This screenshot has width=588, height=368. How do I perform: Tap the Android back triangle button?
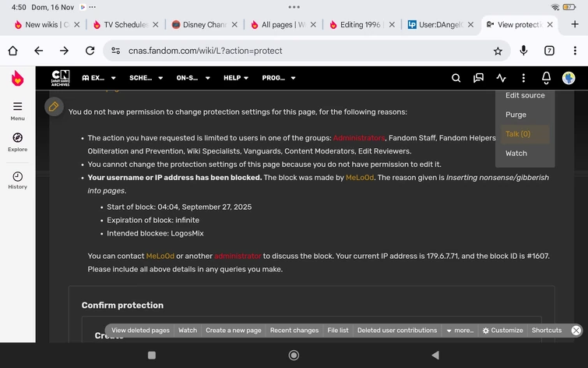click(x=435, y=356)
